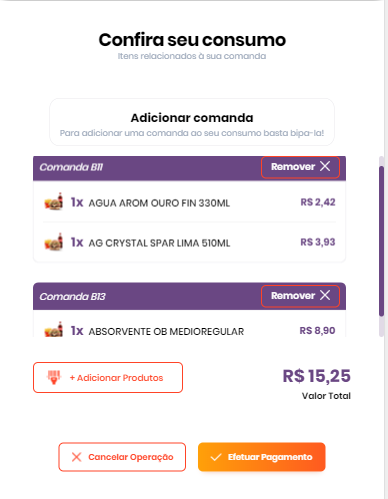Click the X icon on Comanda B11

pyautogui.click(x=325, y=166)
